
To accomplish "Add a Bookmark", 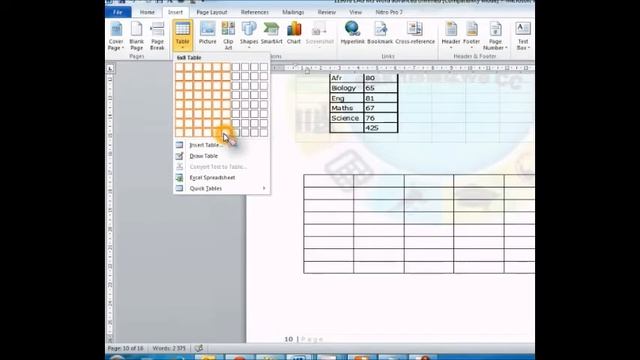I will pyautogui.click(x=380, y=33).
